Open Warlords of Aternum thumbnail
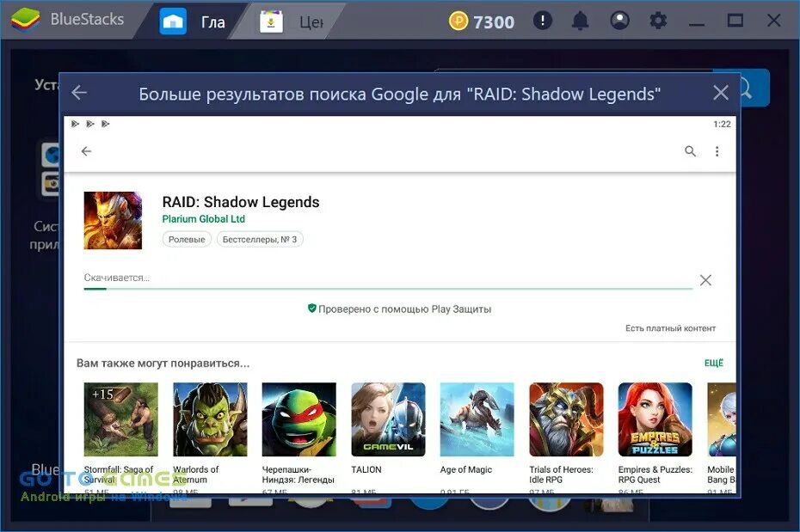Viewport: 800px width, 532px height. point(210,419)
